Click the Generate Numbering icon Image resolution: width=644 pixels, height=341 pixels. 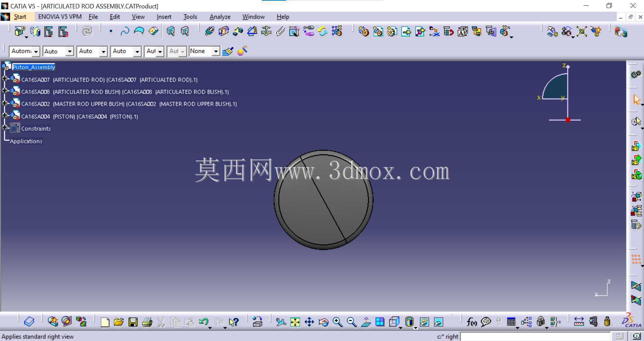click(x=462, y=32)
